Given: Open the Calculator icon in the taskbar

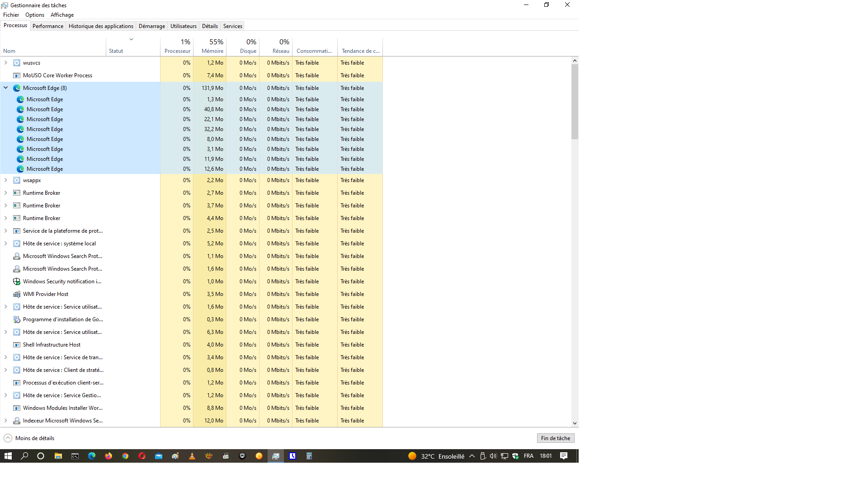Looking at the screenshot, I should (x=309, y=456).
